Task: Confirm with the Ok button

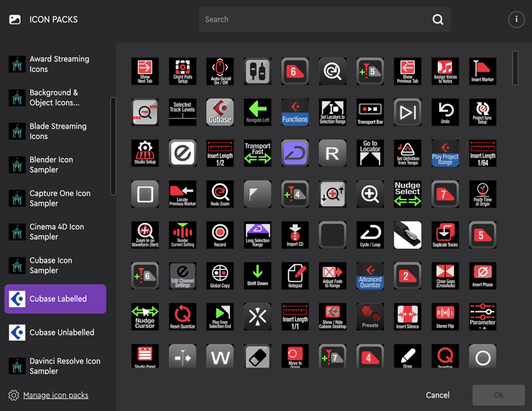Action: coord(498,395)
